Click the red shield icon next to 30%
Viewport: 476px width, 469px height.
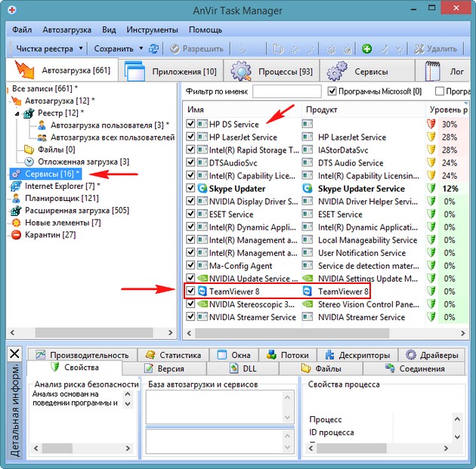[x=431, y=124]
